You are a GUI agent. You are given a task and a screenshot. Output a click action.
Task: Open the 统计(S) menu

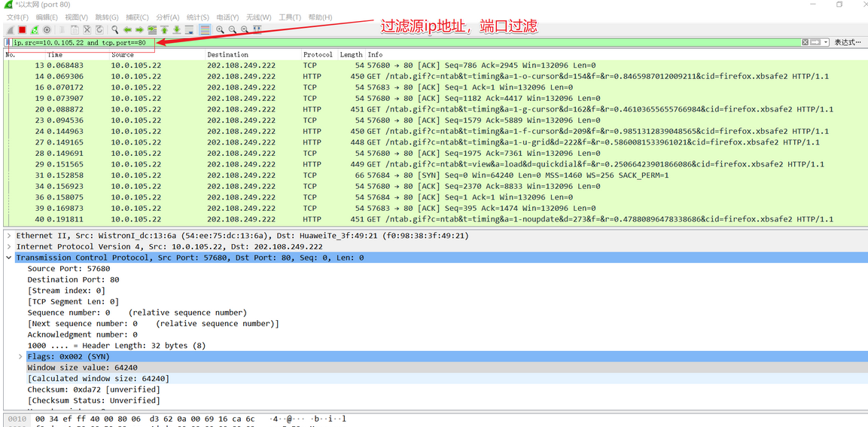click(x=198, y=18)
